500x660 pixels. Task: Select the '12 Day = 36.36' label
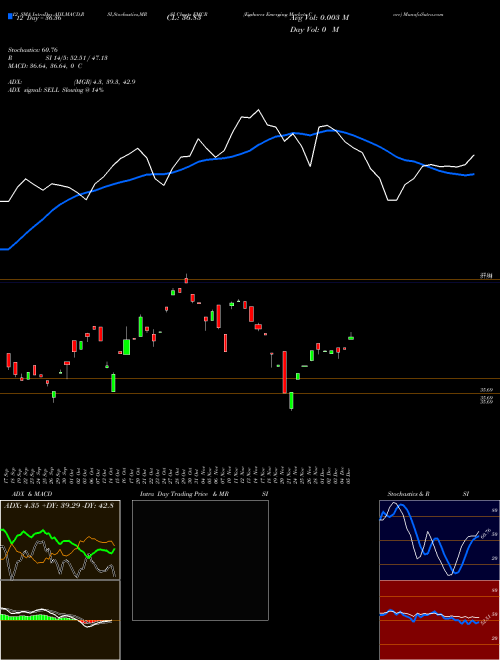point(39,19)
